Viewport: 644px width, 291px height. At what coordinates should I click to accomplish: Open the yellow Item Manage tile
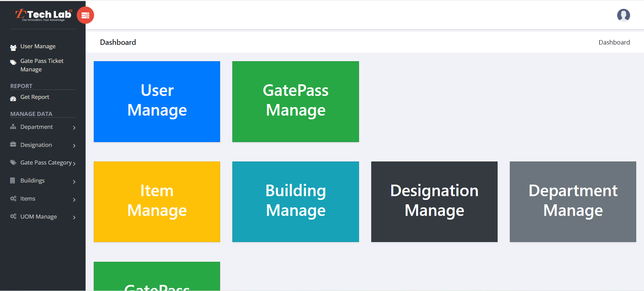(157, 202)
